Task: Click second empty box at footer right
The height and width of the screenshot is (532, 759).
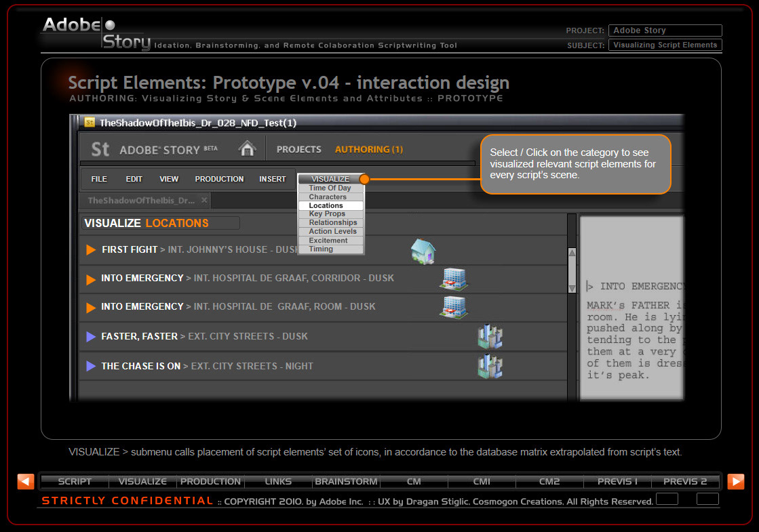Action: [x=707, y=499]
